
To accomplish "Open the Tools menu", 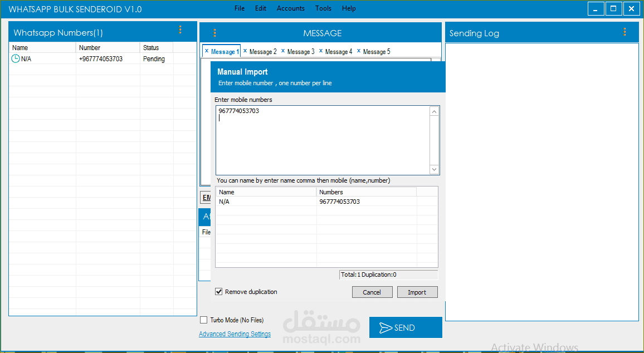I will (x=323, y=8).
